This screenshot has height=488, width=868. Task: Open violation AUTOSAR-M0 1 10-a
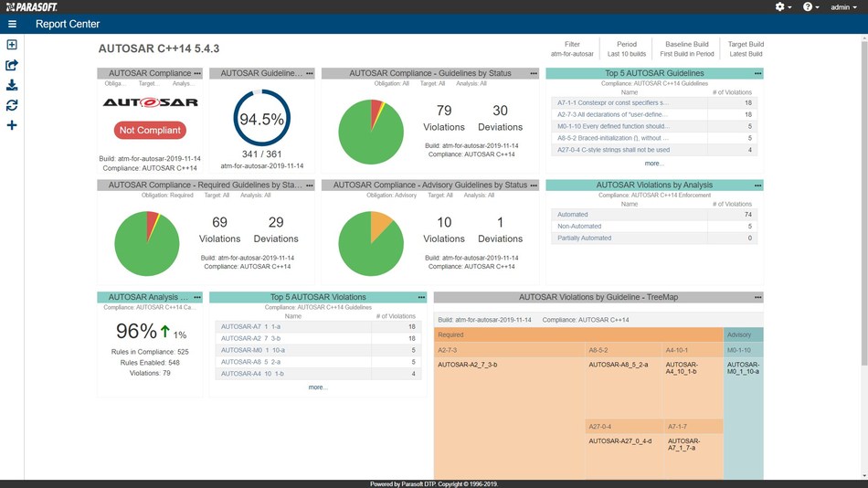click(x=252, y=350)
